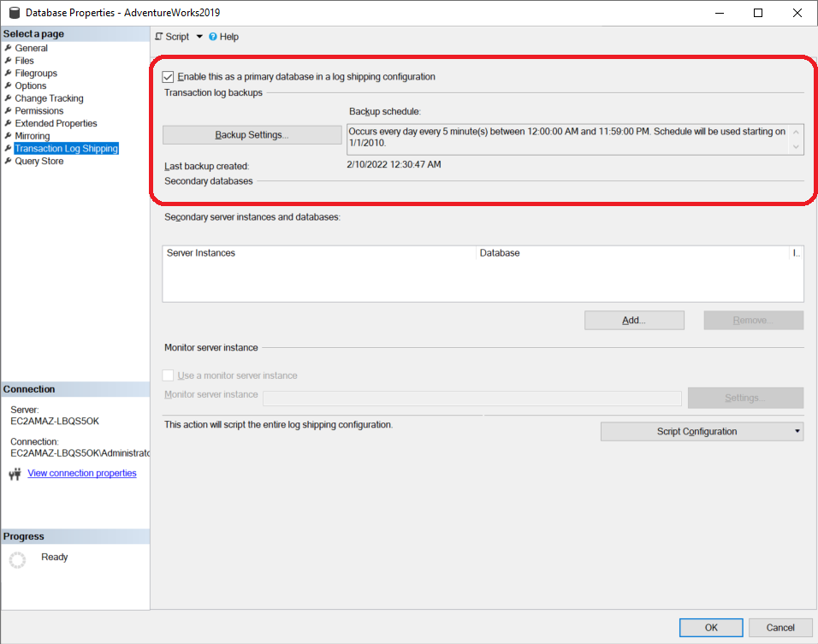Click the wrench icon beside Files
Screen dimensions: 818x644
click(8, 60)
